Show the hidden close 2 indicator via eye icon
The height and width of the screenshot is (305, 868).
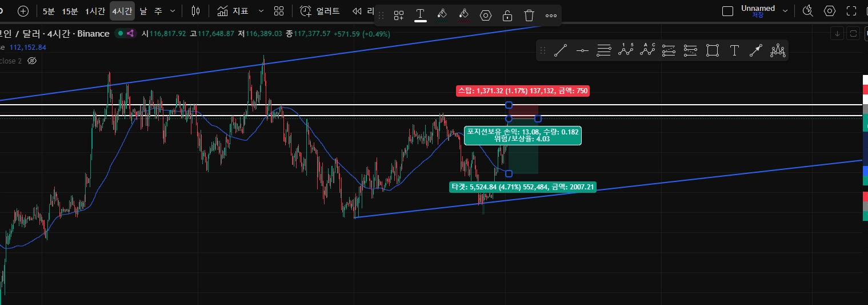pyautogui.click(x=32, y=61)
